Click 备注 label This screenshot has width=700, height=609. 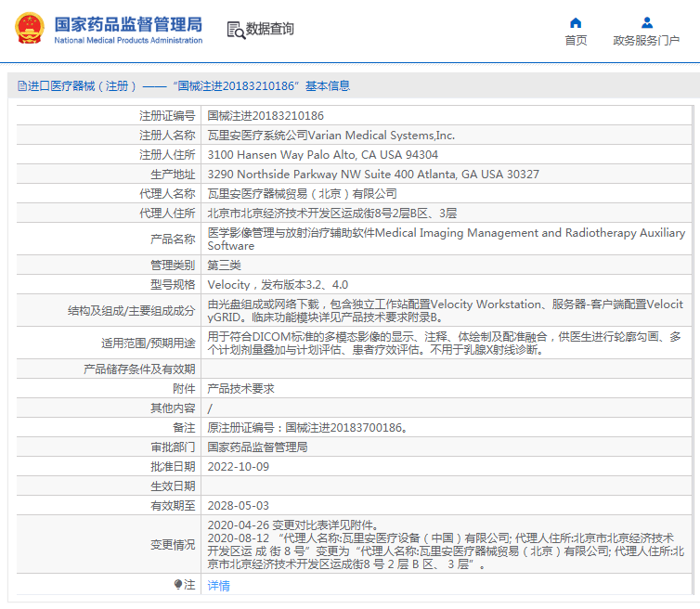[x=184, y=427]
